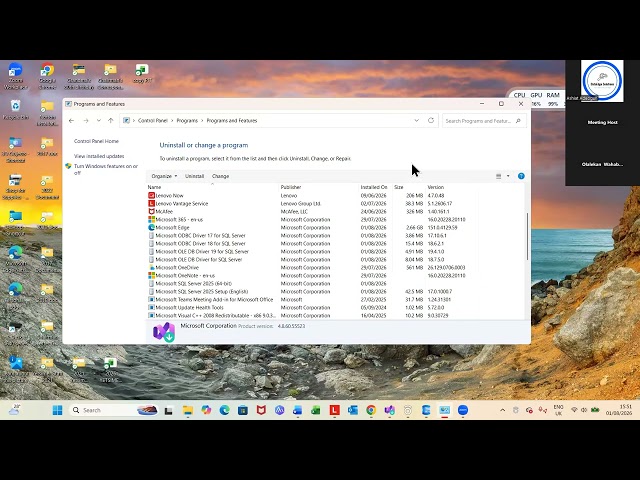The width and height of the screenshot is (640, 480).
Task: Sort list by Publisher column header
Action: coord(319,187)
